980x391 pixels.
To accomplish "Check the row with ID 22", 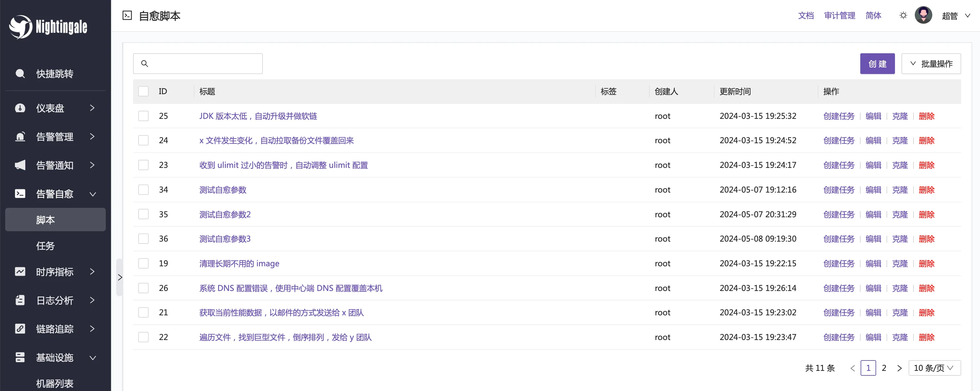I will click(143, 337).
